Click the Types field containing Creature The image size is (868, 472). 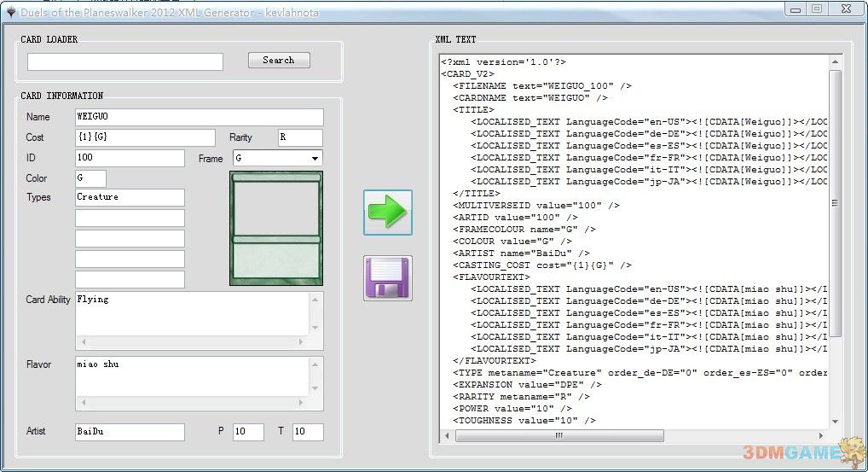coord(130,197)
